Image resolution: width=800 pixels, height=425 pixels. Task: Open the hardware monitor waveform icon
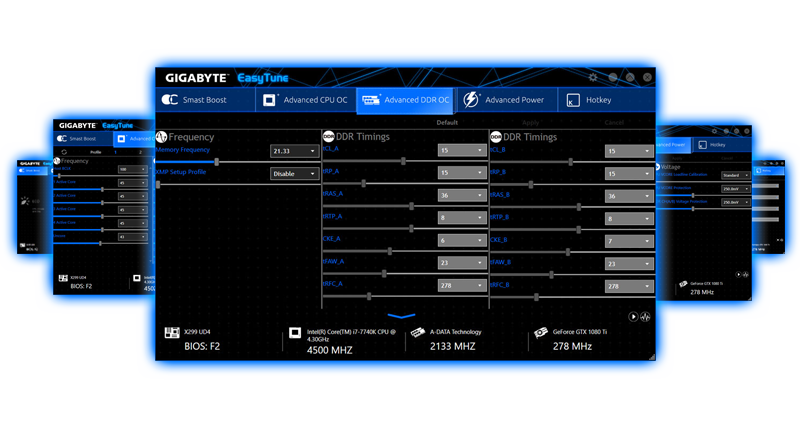(645, 317)
